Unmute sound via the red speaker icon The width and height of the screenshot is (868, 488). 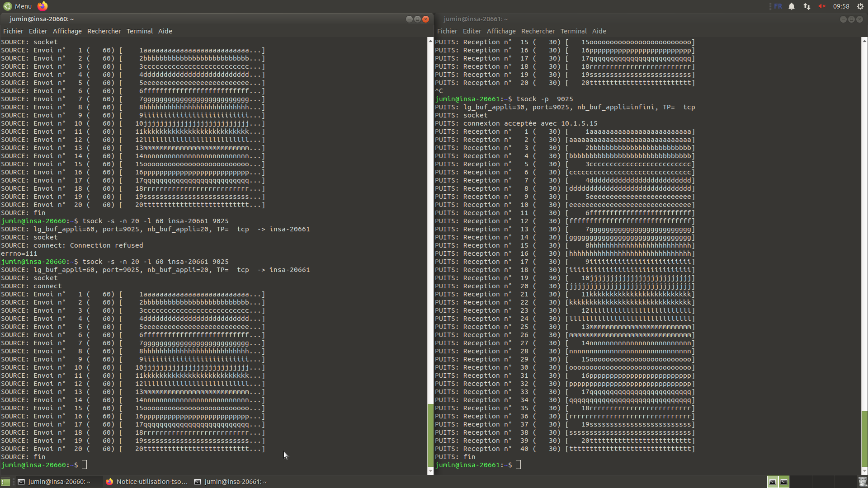coord(822,6)
